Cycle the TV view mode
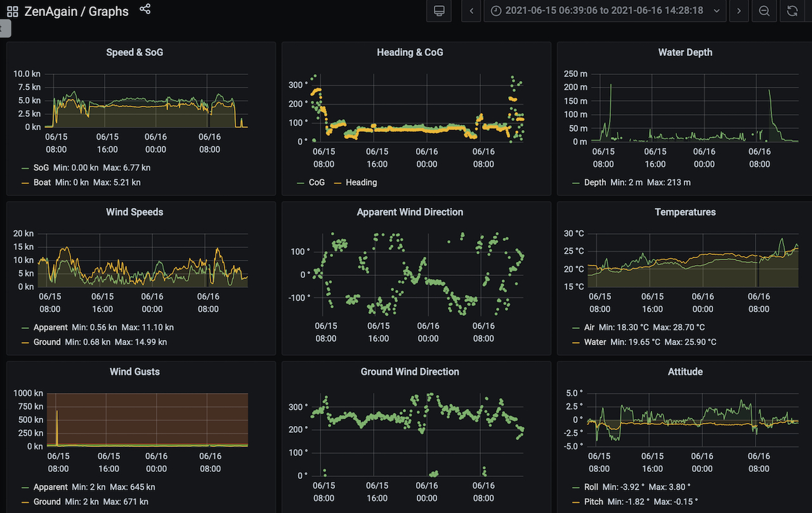 pos(438,11)
